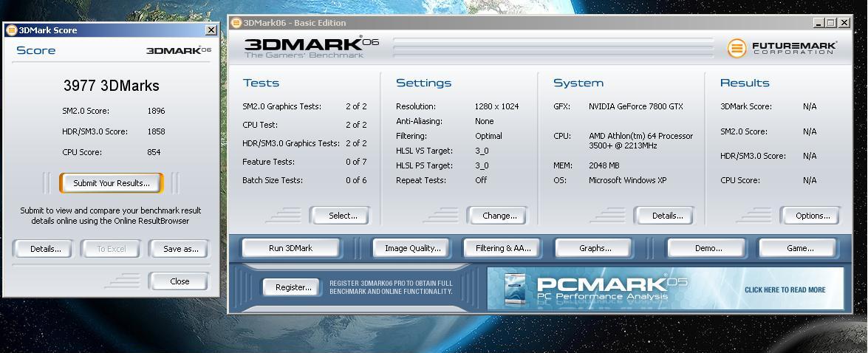Click the Batch Size Tests count 0 of 6
The height and width of the screenshot is (353, 868).
click(x=356, y=179)
